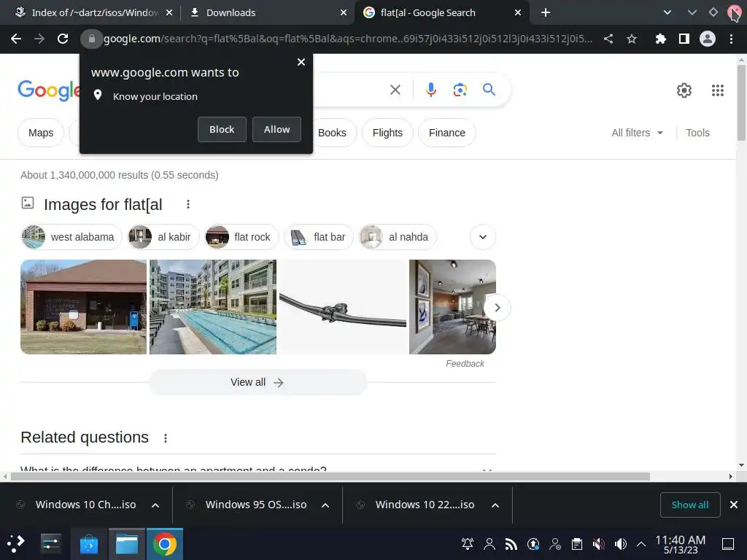Open Google quick settings gear

[684, 90]
